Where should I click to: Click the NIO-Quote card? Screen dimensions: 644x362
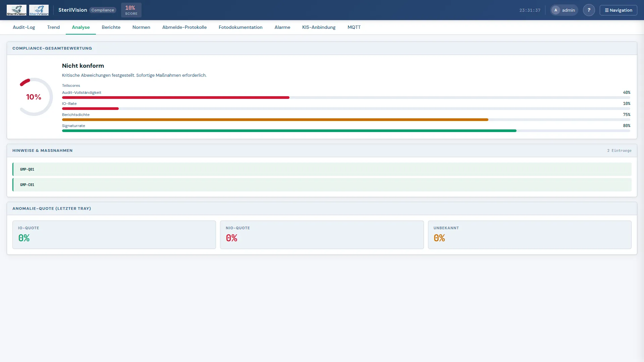[322, 235]
